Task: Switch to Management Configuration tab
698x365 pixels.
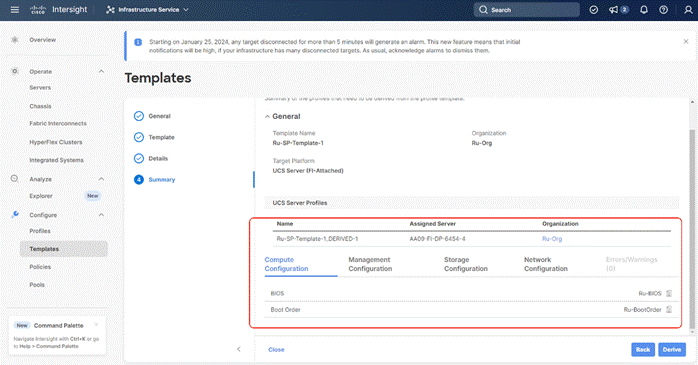Action: pos(370,264)
